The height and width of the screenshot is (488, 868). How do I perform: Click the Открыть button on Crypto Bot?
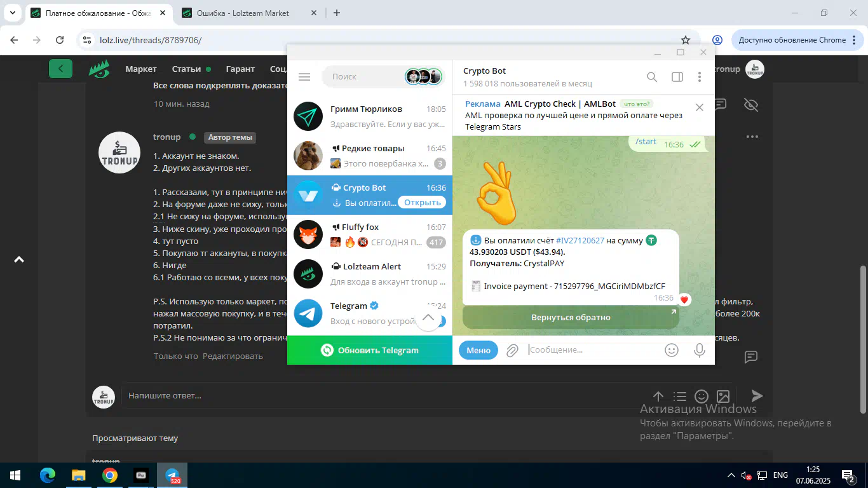coord(423,203)
